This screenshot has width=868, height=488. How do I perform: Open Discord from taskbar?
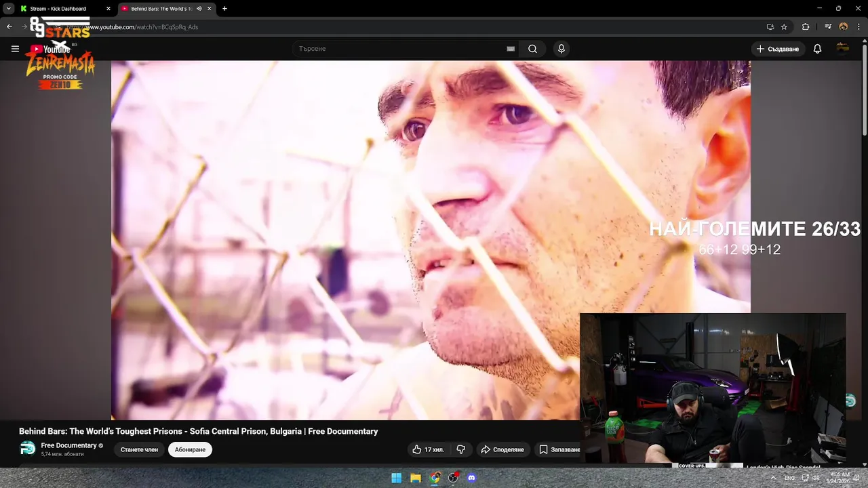(x=472, y=478)
